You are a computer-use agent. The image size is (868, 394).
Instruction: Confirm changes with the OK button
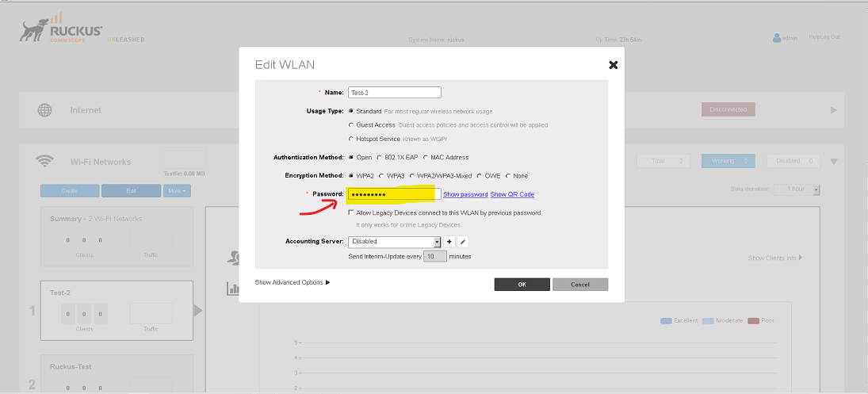click(x=522, y=285)
